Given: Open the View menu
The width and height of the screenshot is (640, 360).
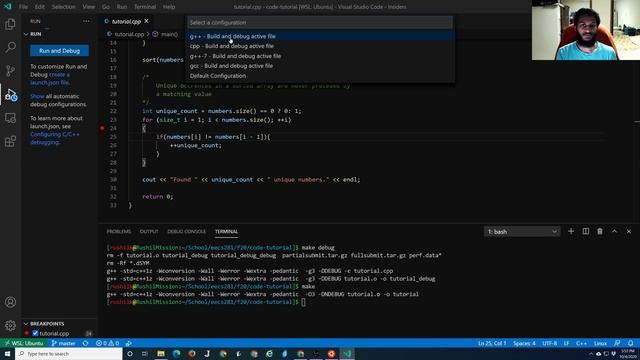Looking at the screenshot, I should [89, 7].
